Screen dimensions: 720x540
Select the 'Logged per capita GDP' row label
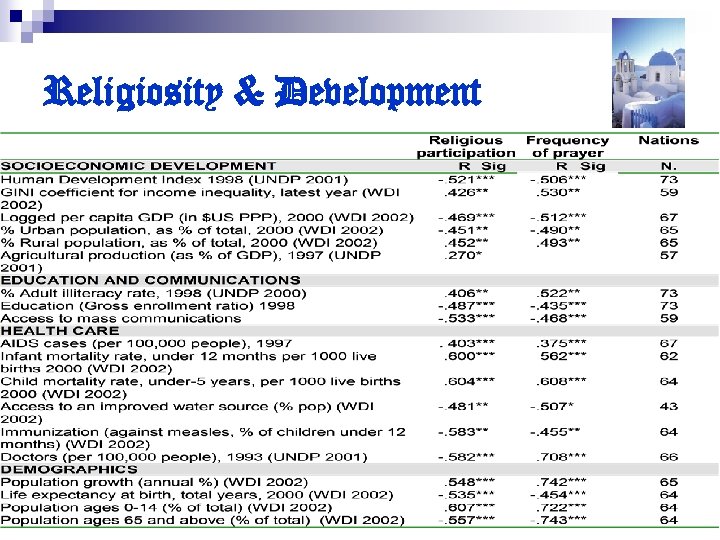(x=207, y=218)
